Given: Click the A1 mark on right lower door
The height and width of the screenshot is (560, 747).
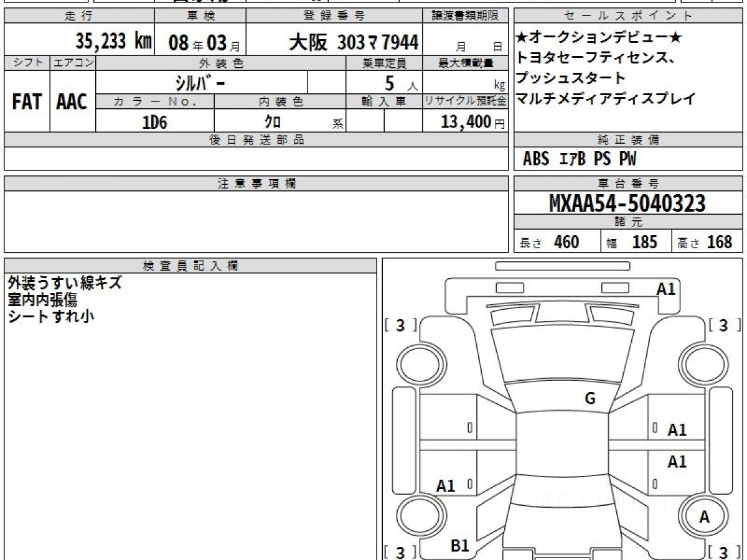Looking at the screenshot, I should pos(677,462).
